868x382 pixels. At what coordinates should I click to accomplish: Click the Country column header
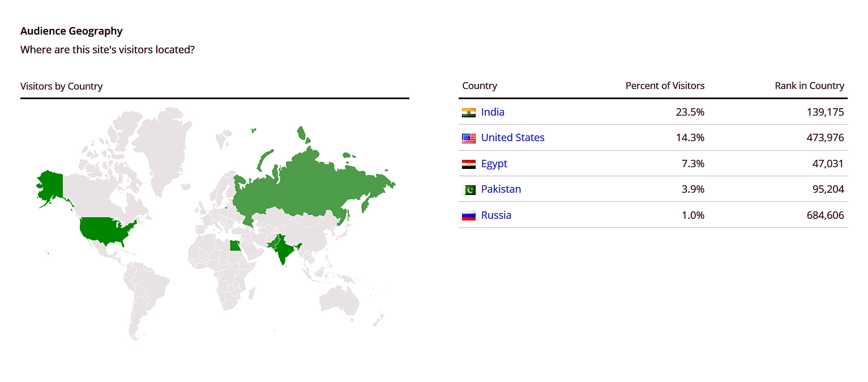click(480, 86)
